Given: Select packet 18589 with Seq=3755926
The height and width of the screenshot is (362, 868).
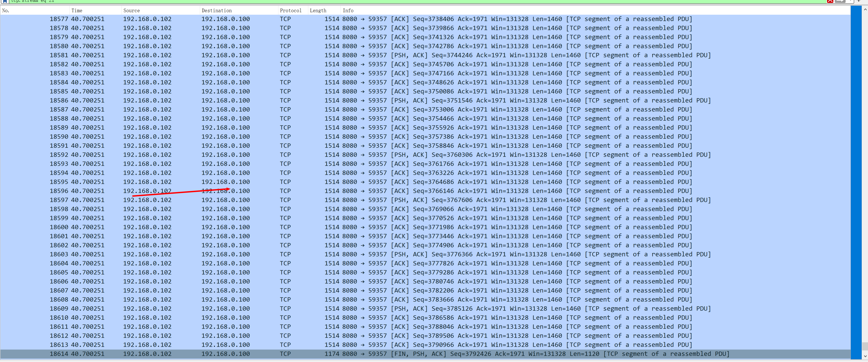Looking at the screenshot, I should click(425, 128).
